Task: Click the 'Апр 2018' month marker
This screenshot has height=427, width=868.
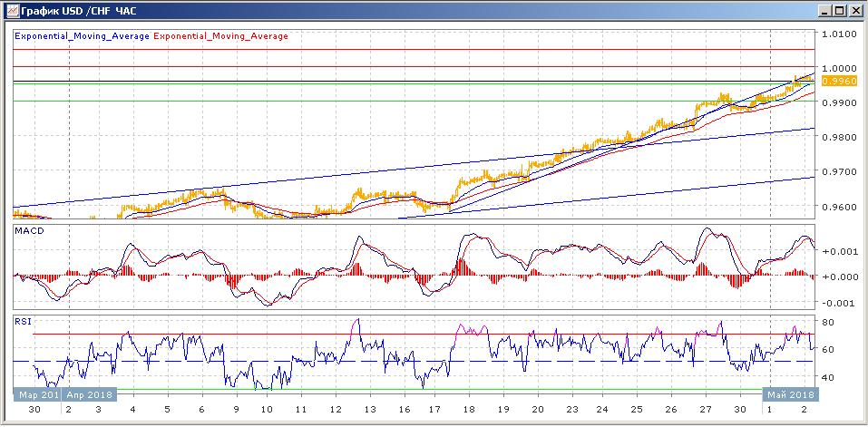Action: point(89,395)
